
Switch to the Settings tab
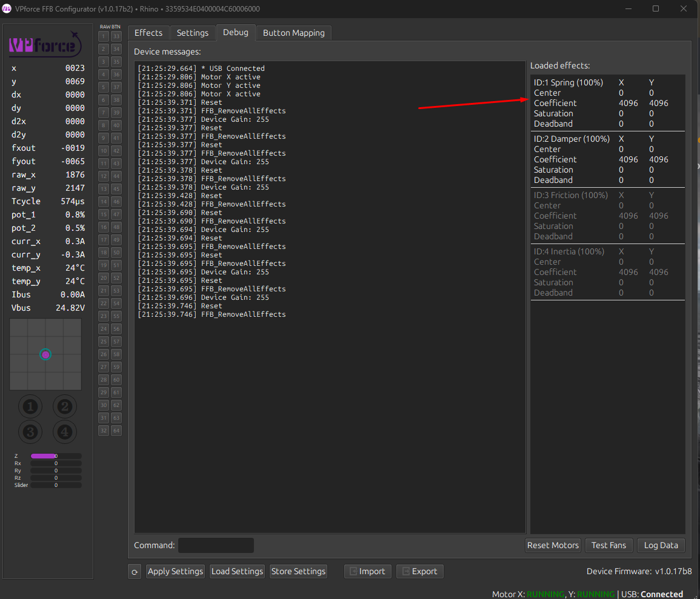tap(192, 33)
